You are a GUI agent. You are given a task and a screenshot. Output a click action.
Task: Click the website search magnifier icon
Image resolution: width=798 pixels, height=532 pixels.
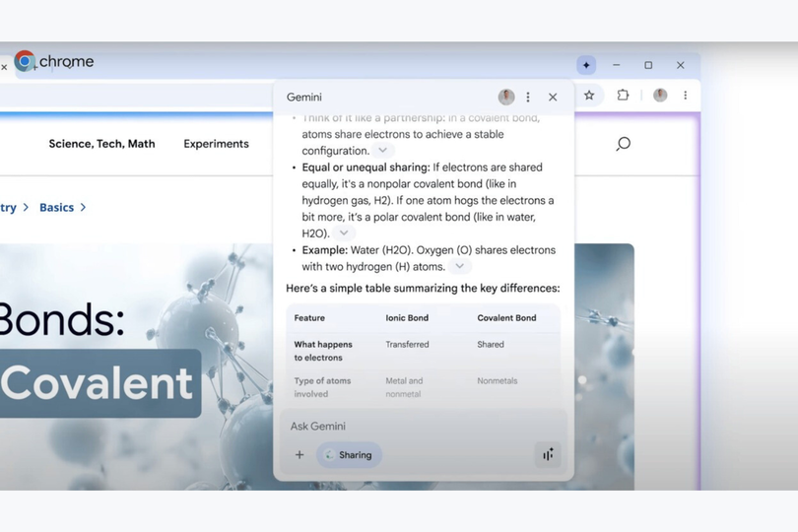click(623, 144)
